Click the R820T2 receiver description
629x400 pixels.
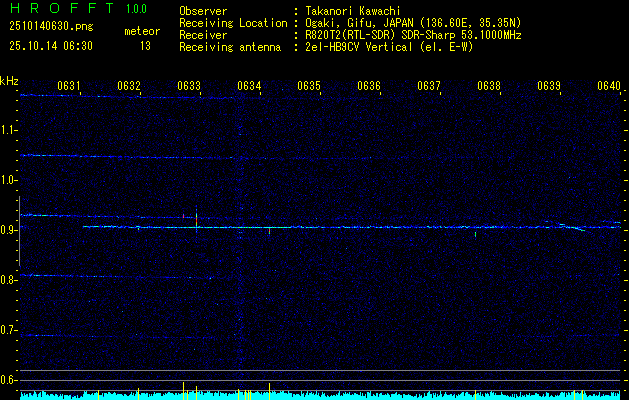coord(413,35)
